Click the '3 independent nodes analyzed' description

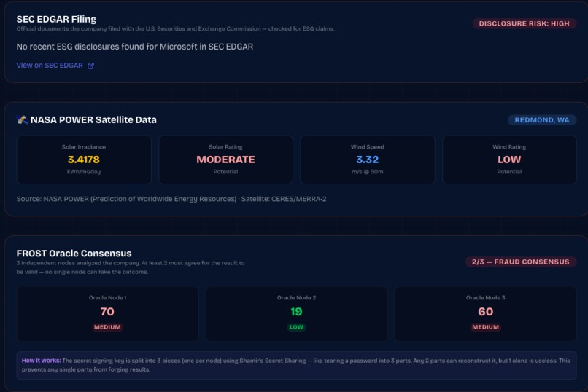[131, 267]
